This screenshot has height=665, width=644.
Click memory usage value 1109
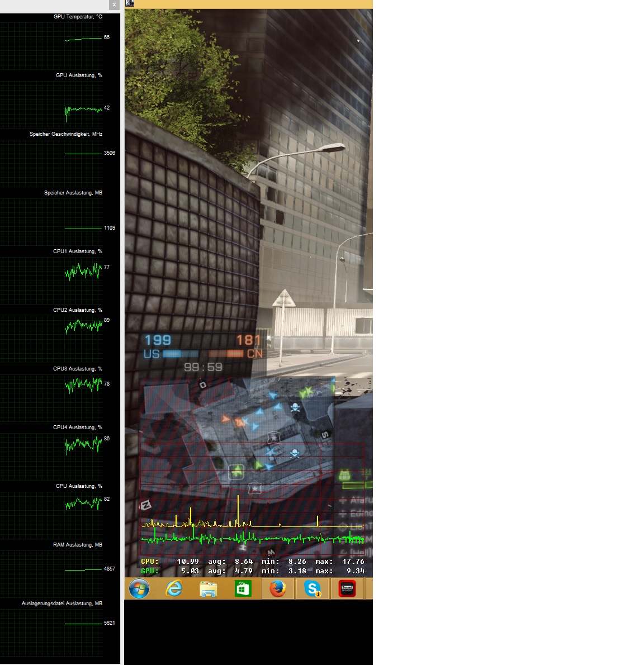(x=110, y=228)
